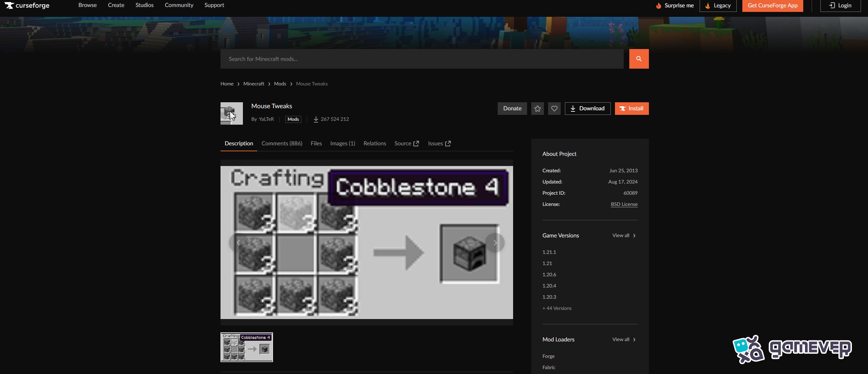This screenshot has height=374, width=868.
Task: Open Issues external link tab
Action: [x=439, y=144]
